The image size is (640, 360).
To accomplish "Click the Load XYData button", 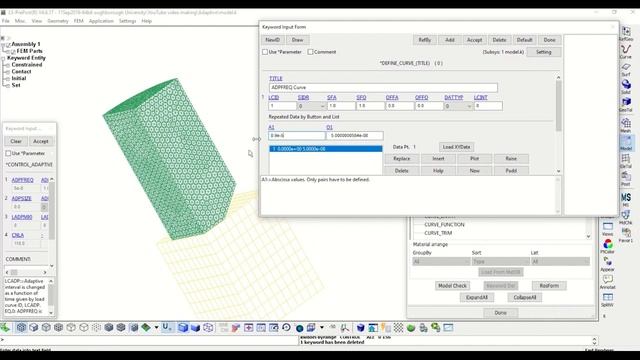I will pos(456,147).
